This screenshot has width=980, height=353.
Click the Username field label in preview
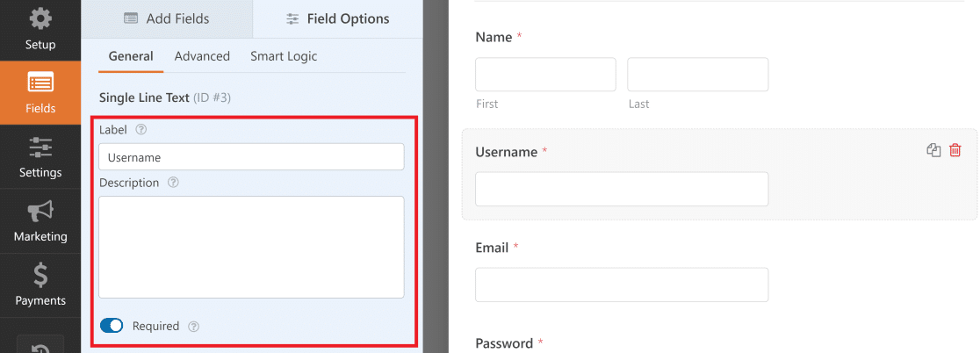[507, 152]
